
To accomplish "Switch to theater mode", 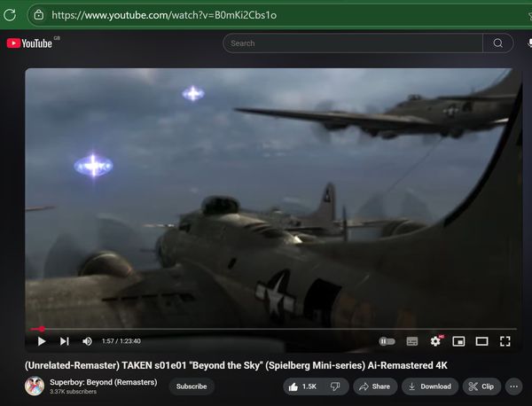I will point(481,341).
